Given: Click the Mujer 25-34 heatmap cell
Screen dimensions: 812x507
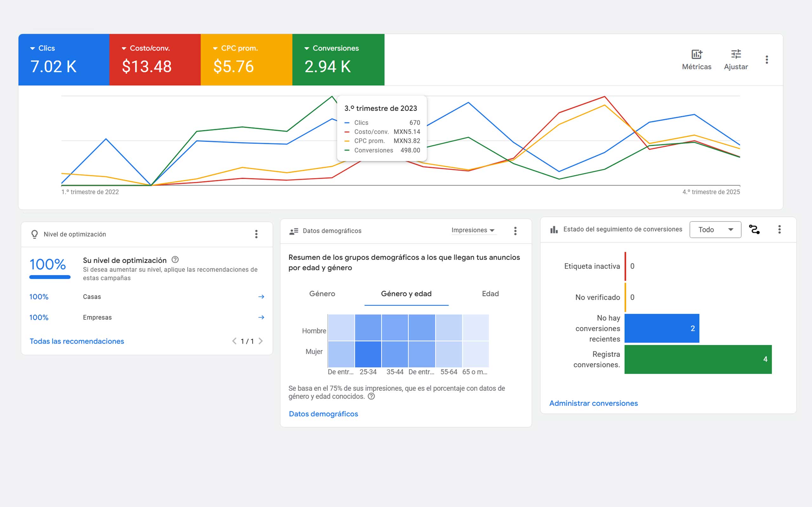Looking at the screenshot, I should point(368,354).
